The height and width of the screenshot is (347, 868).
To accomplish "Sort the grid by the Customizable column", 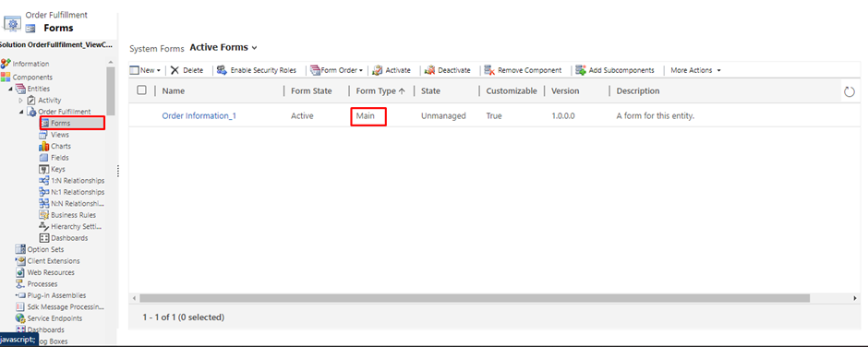I will (x=512, y=90).
